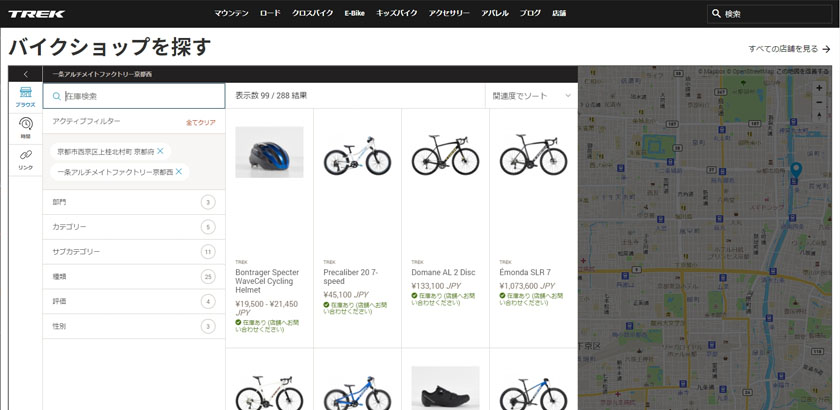Expand the 性別 filter

click(x=134, y=326)
